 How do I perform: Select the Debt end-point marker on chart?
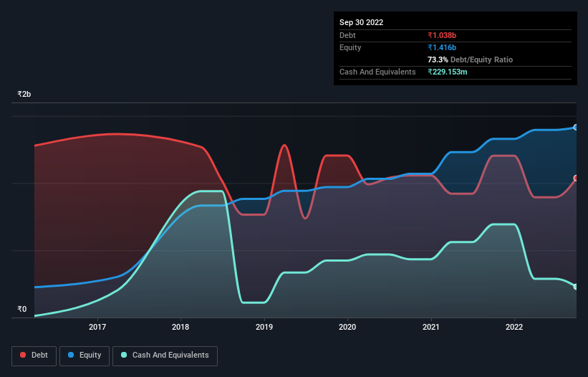click(x=576, y=178)
